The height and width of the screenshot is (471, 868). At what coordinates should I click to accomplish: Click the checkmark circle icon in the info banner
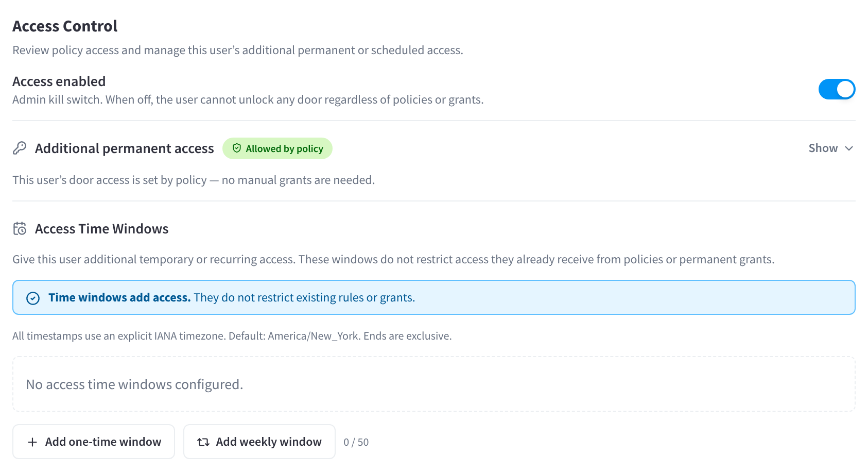tap(33, 298)
